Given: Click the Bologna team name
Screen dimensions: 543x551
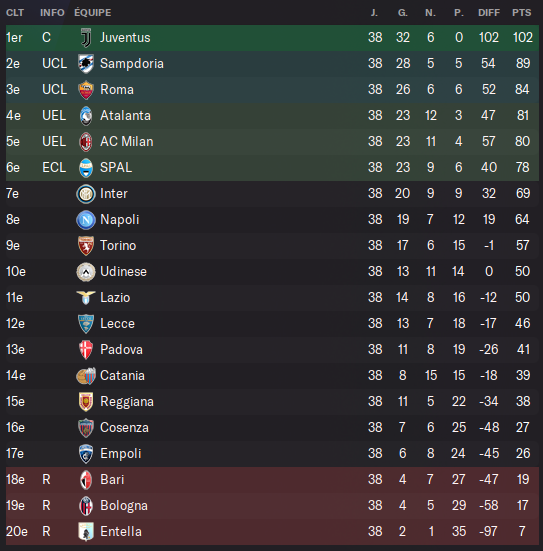Looking at the screenshot, I should pyautogui.click(x=124, y=506).
